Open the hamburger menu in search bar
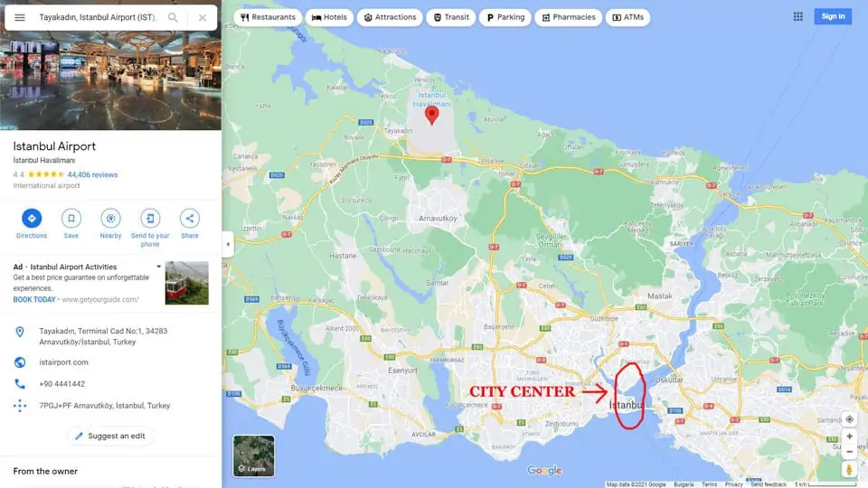The height and width of the screenshot is (488, 868). pos(19,17)
